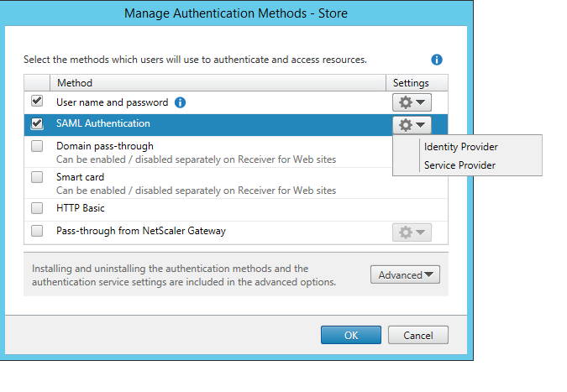Expand the Advanced dropdown button
The width and height of the screenshot is (567, 392).
(x=405, y=274)
